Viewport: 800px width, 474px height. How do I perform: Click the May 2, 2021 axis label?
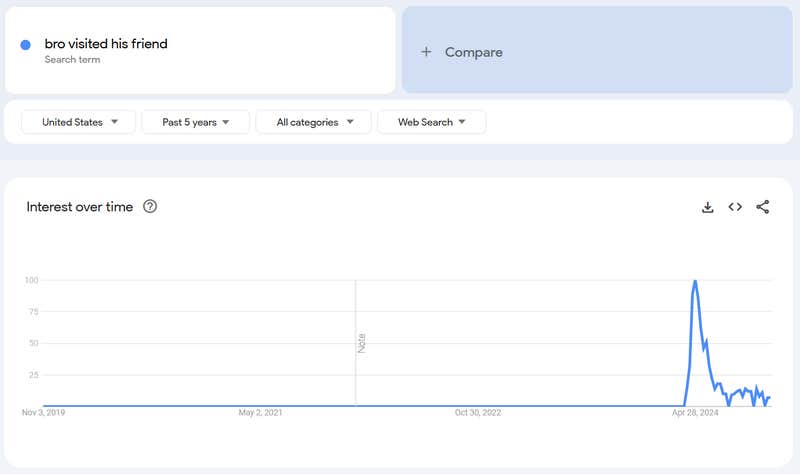pyautogui.click(x=261, y=412)
